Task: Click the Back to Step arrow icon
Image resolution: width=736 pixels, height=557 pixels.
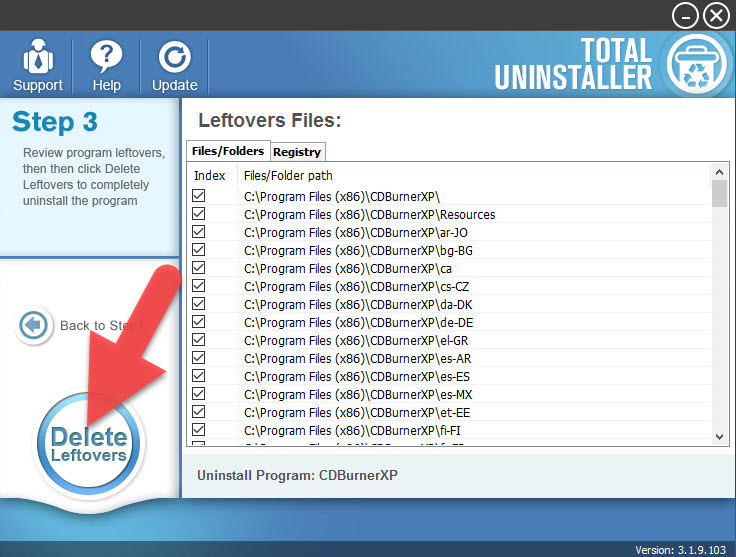Action: 33,325
